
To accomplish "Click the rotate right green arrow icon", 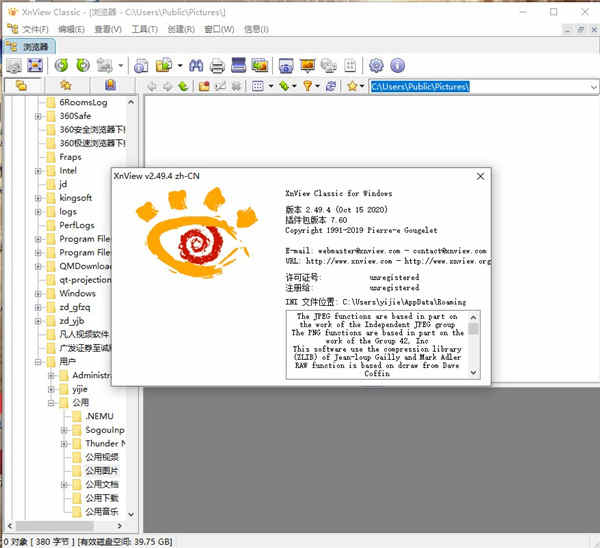I will click(83, 65).
